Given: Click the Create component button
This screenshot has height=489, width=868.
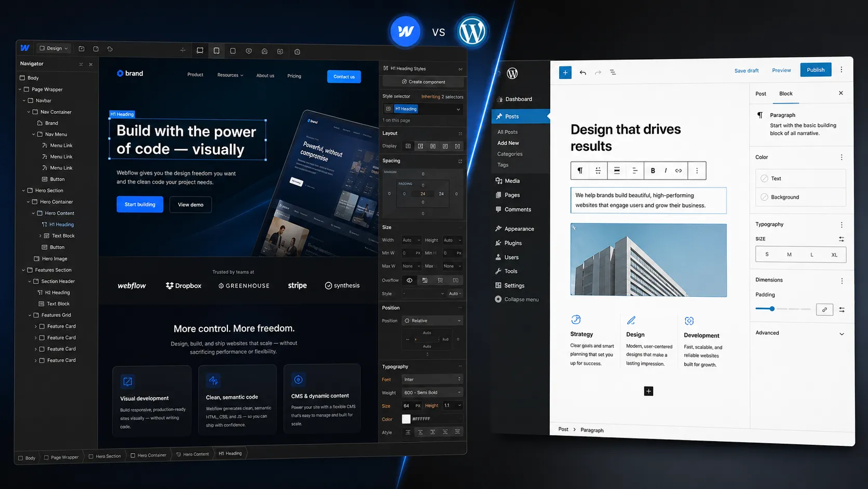Looking at the screenshot, I should 423,82.
